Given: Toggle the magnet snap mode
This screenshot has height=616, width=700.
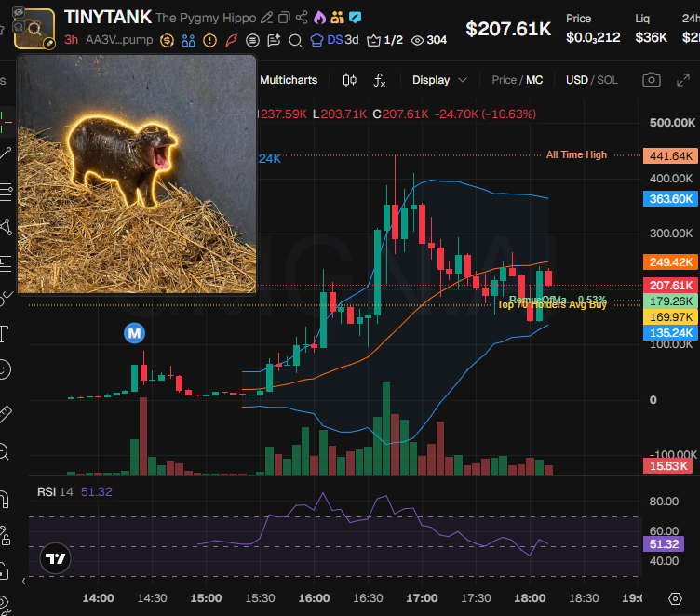Looking at the screenshot, I should tap(5, 500).
